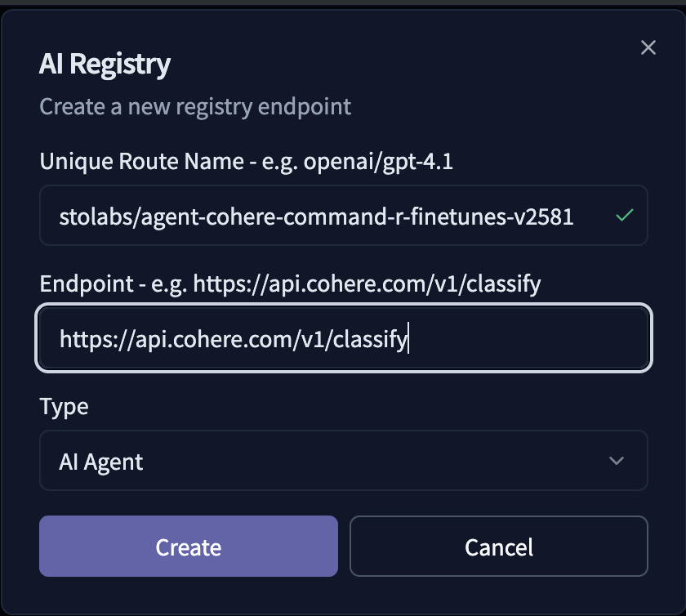
Task: Click the green validation checkmark icon
Action: [x=623, y=215]
